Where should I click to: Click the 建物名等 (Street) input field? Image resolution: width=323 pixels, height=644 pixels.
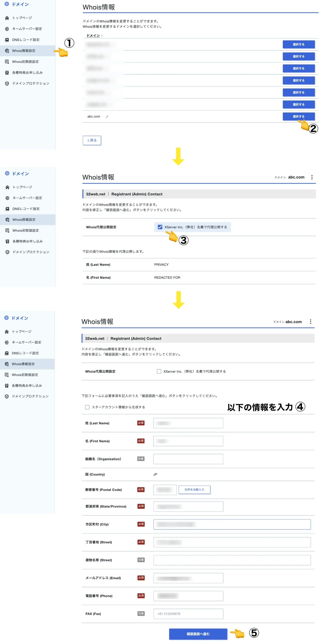coord(232,560)
